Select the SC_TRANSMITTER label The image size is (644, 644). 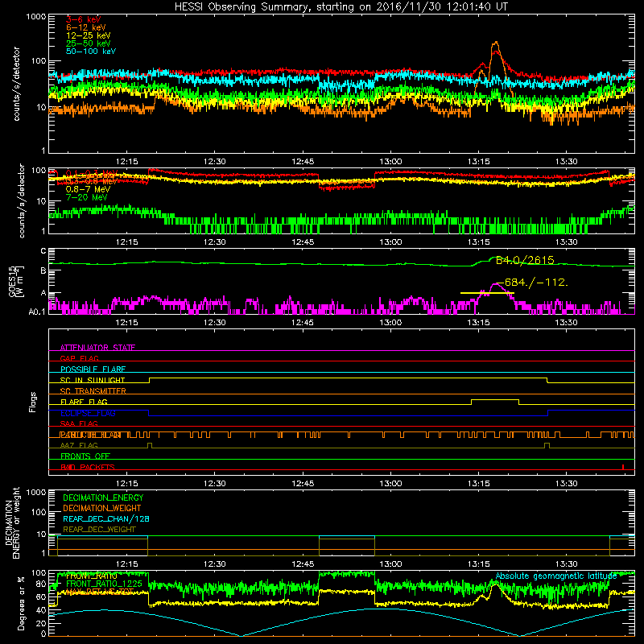pyautogui.click(x=93, y=391)
